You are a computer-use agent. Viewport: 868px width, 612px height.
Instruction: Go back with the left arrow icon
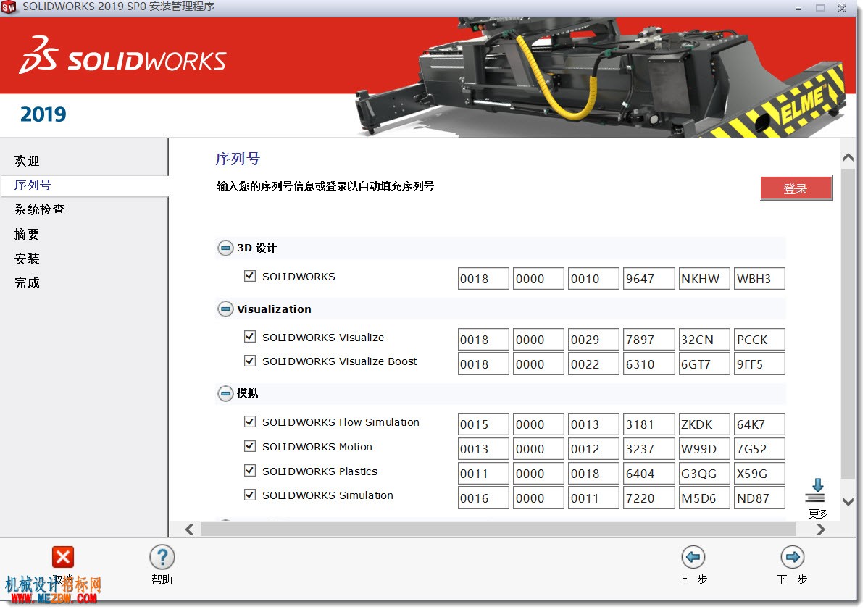click(x=693, y=557)
